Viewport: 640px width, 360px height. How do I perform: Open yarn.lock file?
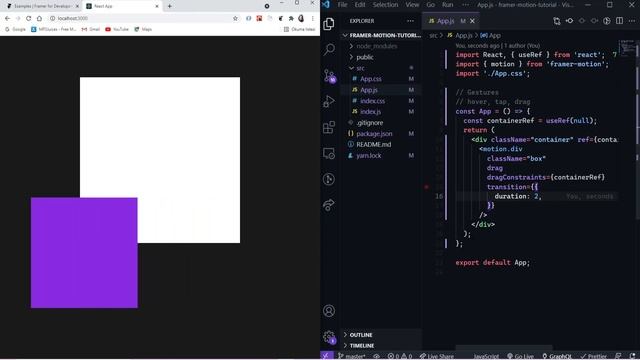click(381, 156)
